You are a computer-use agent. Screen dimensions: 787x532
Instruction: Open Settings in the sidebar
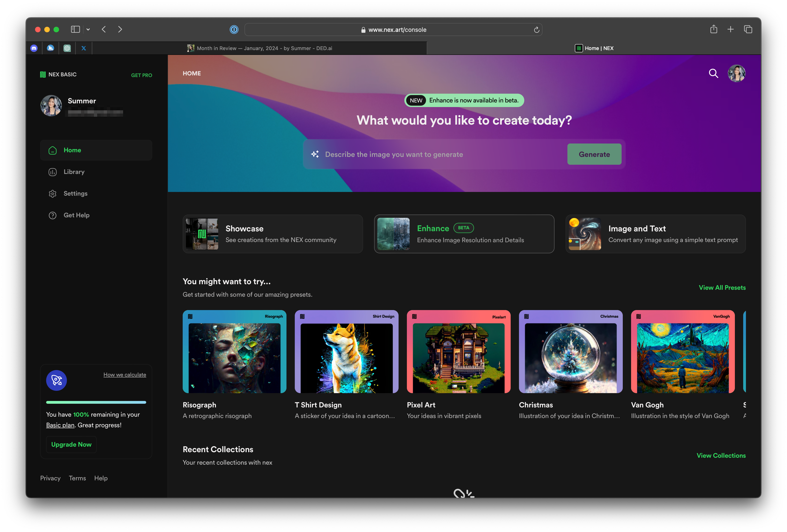coord(75,193)
